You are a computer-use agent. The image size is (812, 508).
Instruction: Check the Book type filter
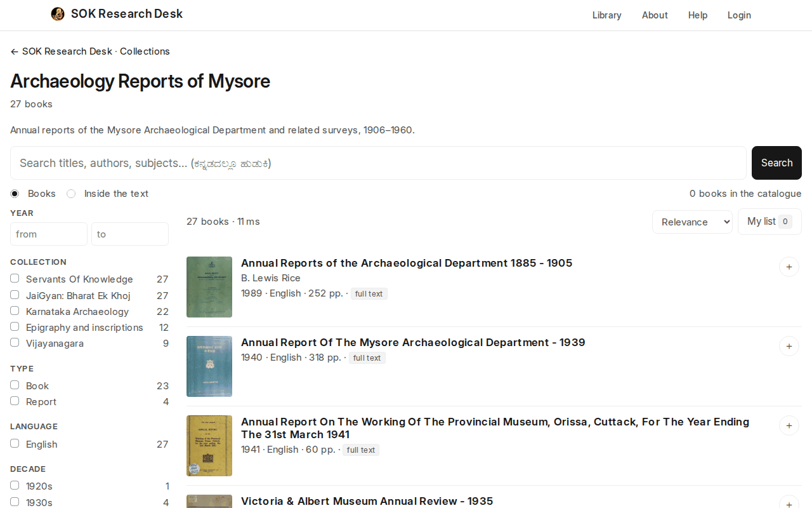click(15, 385)
